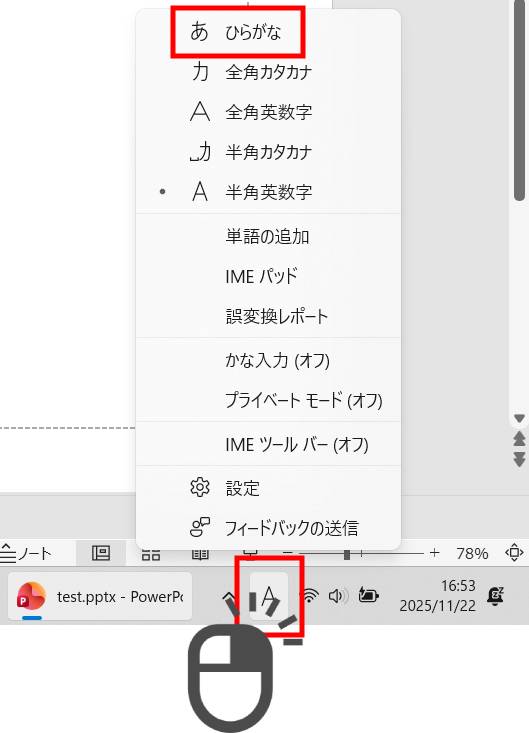The image size is (529, 733).
Task: Click the IME A mode indicator
Action: coord(269,596)
